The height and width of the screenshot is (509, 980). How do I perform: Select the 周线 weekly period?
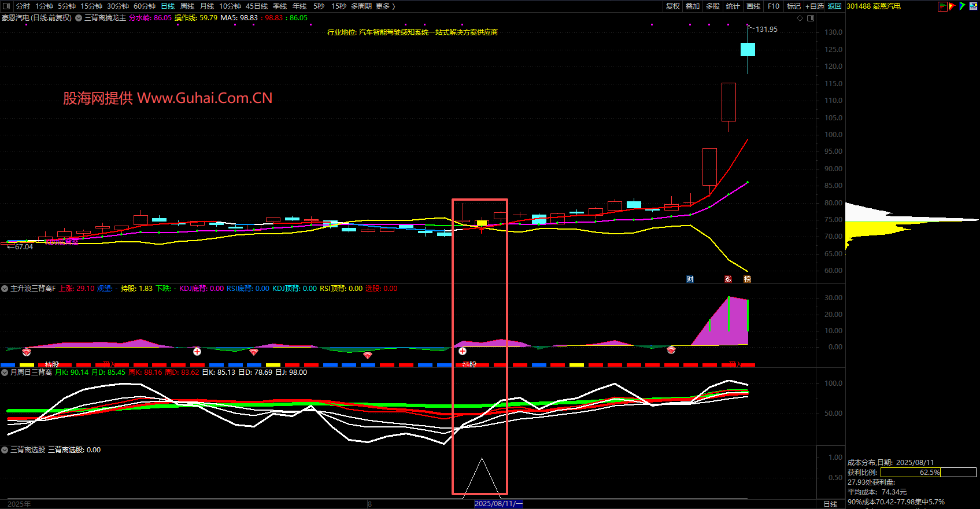[187, 6]
